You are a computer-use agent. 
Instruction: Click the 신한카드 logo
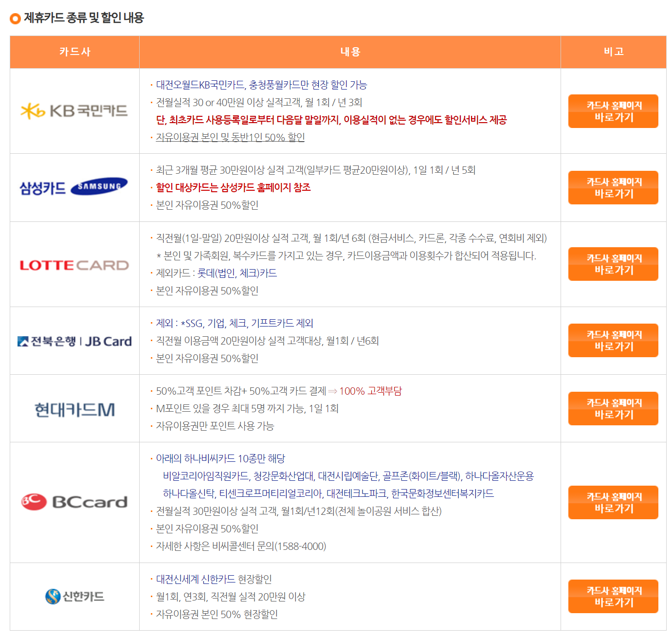[x=74, y=596]
